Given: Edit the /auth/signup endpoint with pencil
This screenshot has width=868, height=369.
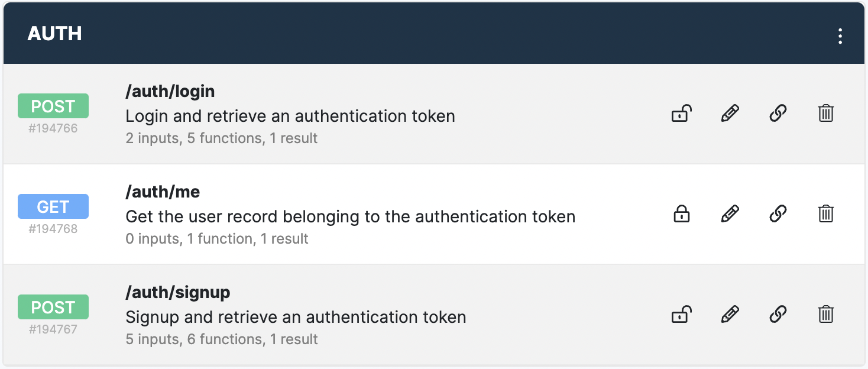Looking at the screenshot, I should 730,314.
